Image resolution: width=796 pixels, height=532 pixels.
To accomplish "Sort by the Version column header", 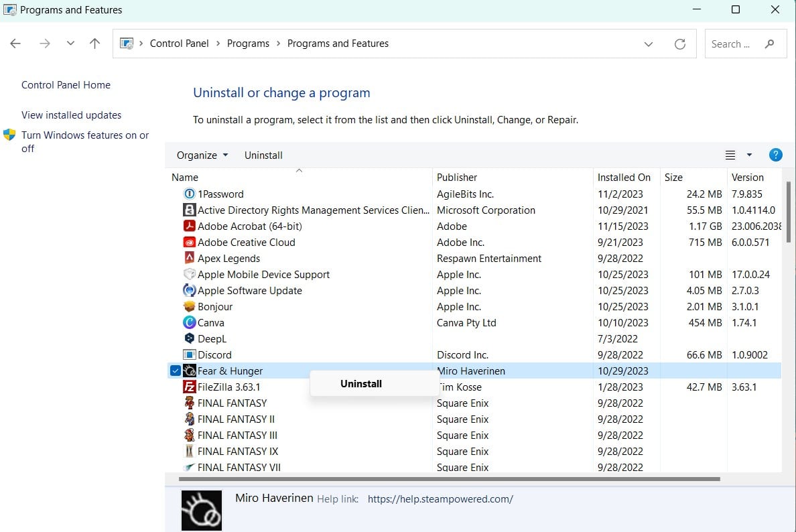I will [x=747, y=177].
